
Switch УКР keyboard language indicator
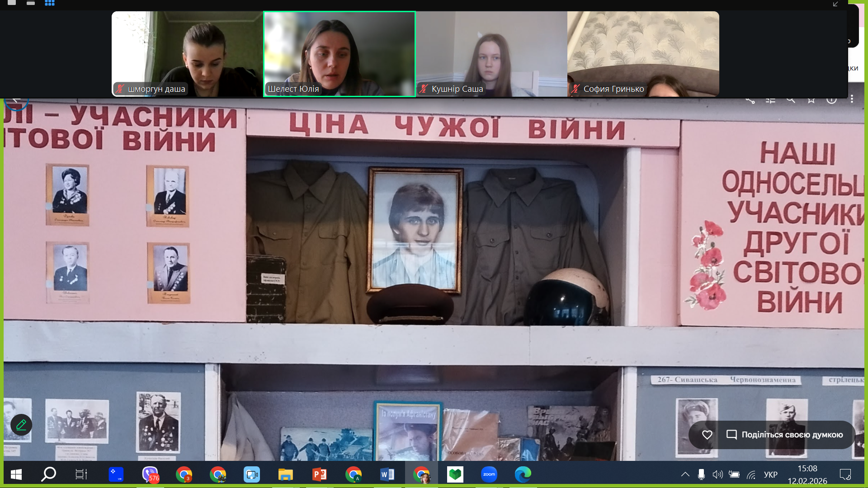click(770, 474)
